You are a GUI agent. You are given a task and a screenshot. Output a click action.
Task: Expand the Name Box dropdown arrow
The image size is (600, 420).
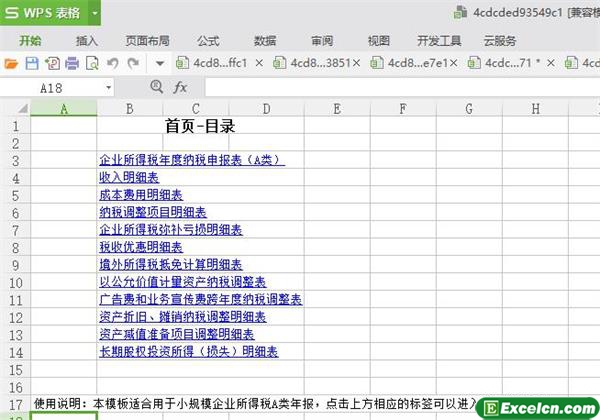(x=109, y=88)
